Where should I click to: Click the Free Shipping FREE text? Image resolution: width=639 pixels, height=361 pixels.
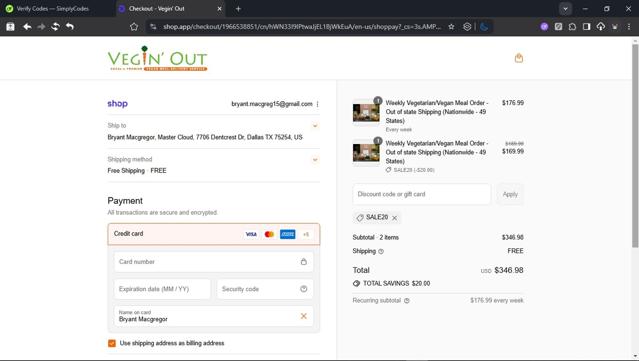[x=137, y=171]
